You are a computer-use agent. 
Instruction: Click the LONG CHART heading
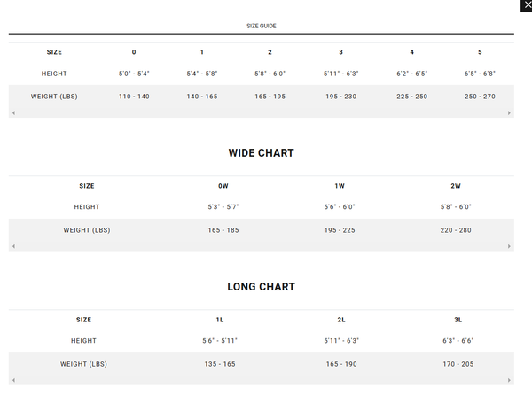pos(261,287)
